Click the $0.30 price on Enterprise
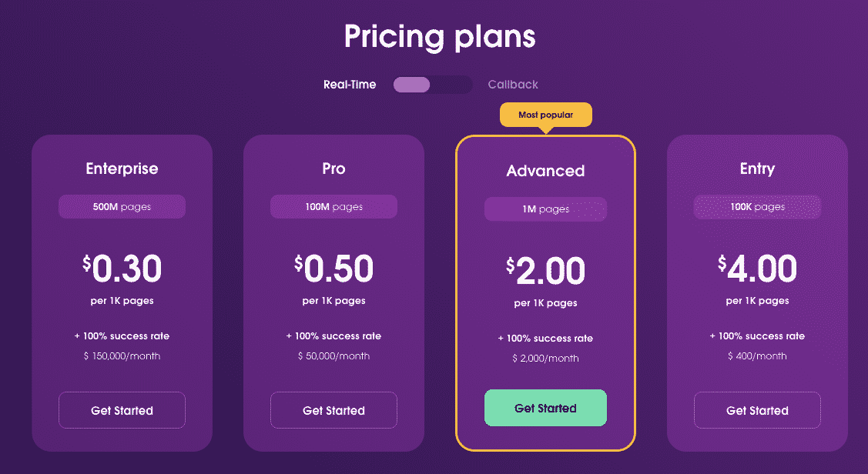 122,269
